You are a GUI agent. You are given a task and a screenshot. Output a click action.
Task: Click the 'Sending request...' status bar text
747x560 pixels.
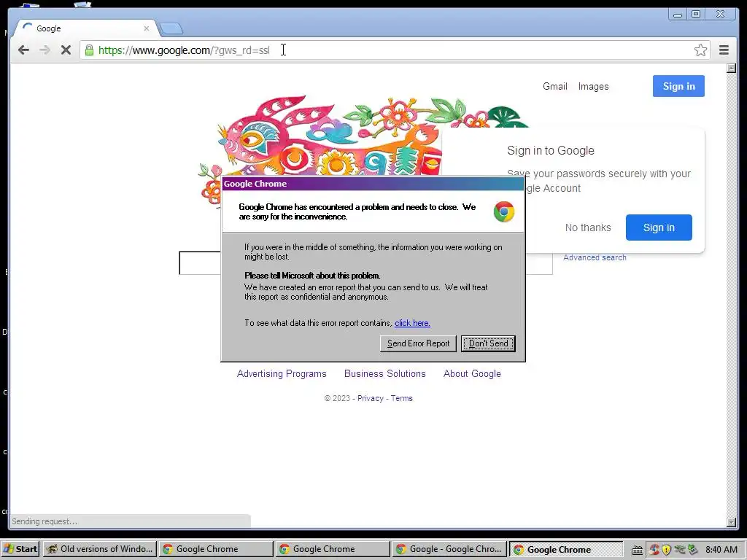click(44, 521)
